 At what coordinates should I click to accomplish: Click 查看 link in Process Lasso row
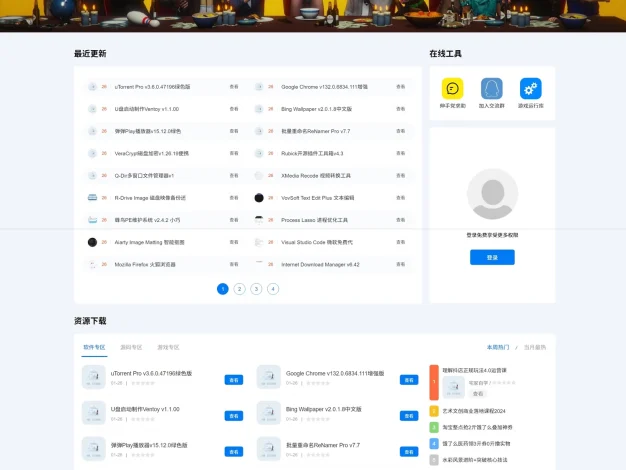[x=400, y=220]
